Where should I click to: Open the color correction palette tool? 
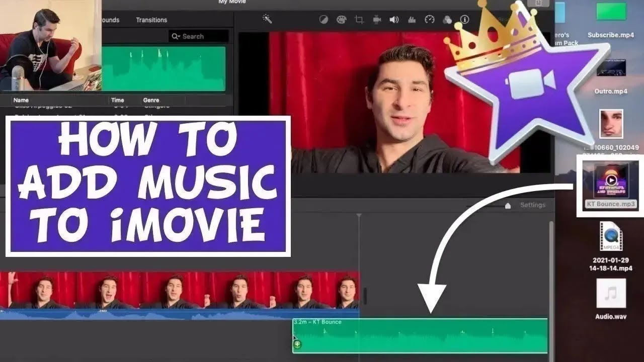tap(341, 20)
